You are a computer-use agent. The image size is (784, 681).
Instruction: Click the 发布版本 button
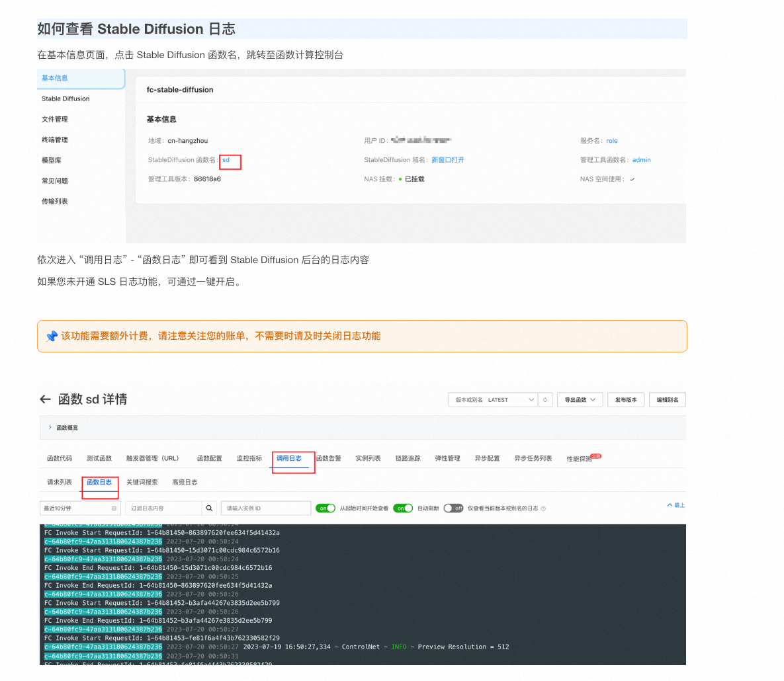626,400
